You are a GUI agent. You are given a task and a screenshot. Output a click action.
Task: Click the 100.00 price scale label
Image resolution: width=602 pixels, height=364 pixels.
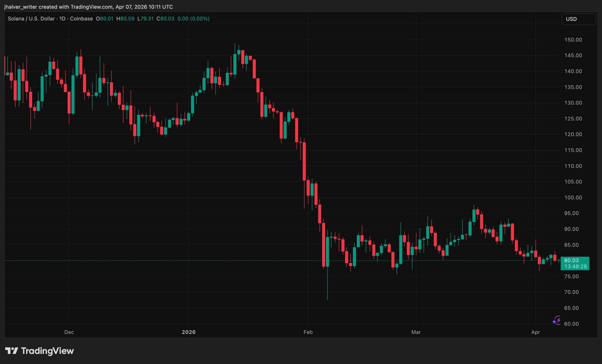(573, 198)
